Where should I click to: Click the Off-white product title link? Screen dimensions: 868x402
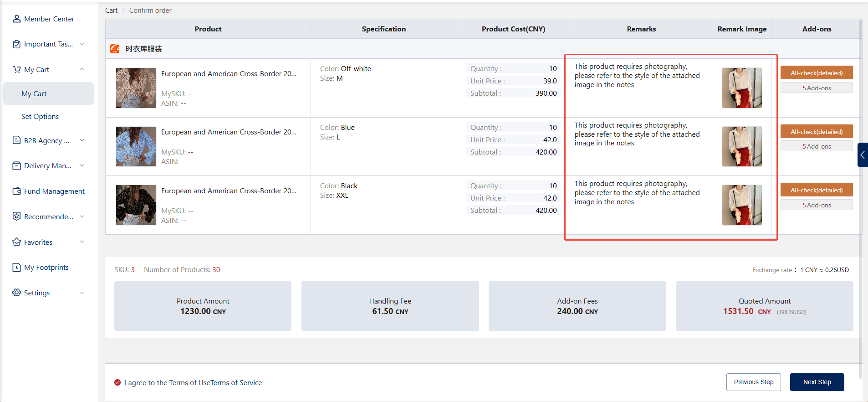pyautogui.click(x=229, y=74)
